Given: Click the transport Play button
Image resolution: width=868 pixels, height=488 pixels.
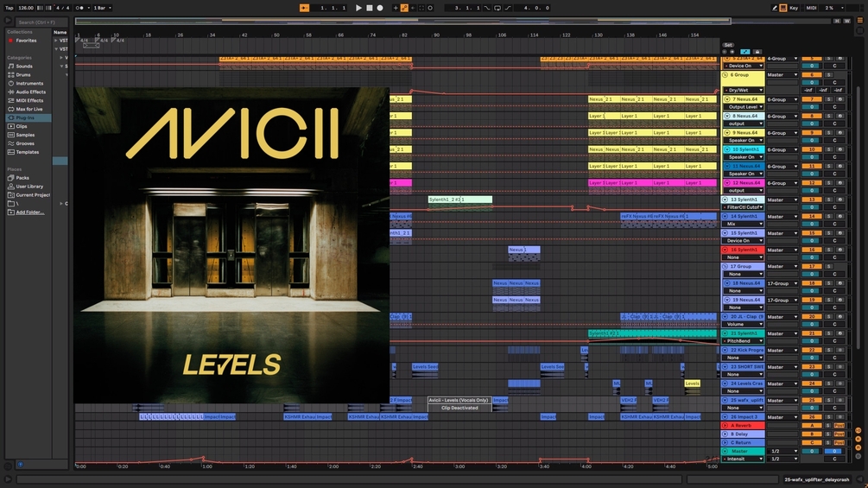Looking at the screenshot, I should [358, 8].
